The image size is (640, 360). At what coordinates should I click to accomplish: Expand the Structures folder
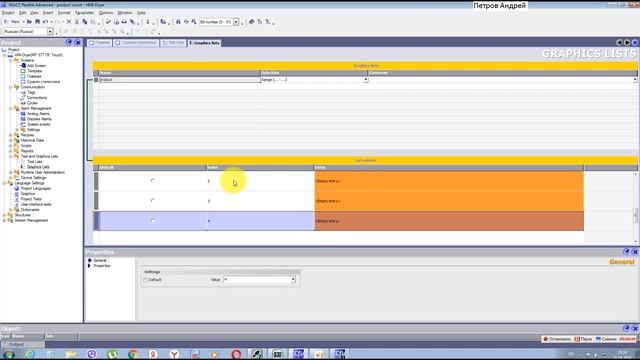[4, 215]
